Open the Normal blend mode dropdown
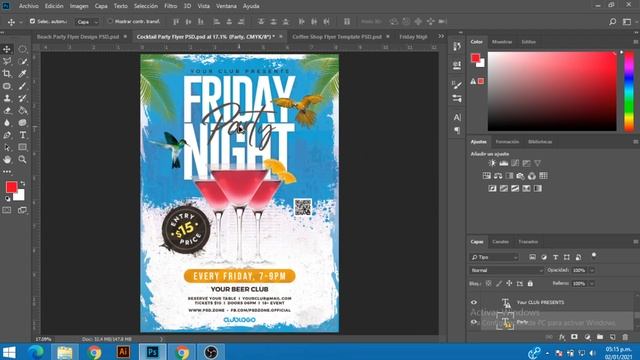The height and width of the screenshot is (360, 640). coord(507,270)
